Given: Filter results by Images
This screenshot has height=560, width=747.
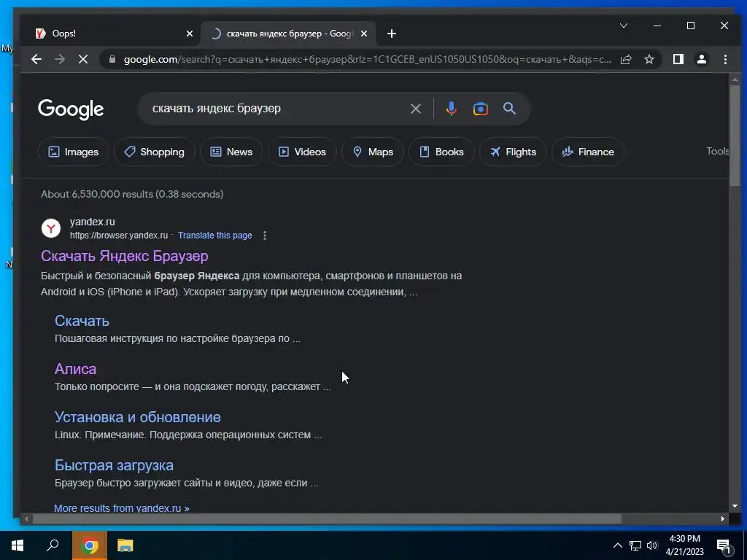Looking at the screenshot, I should tap(74, 152).
